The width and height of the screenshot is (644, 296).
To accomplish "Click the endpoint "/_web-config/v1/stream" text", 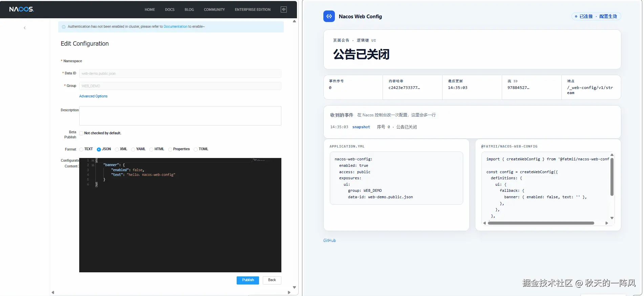I will click(590, 90).
